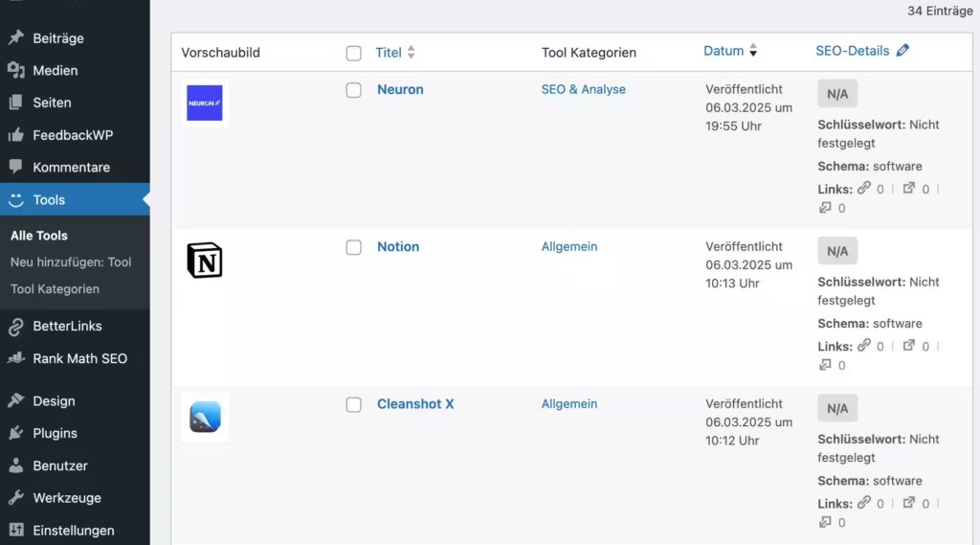Screen dimensions: 980x545
Task: Click the Rank Math SEO icon
Action: tap(16, 358)
